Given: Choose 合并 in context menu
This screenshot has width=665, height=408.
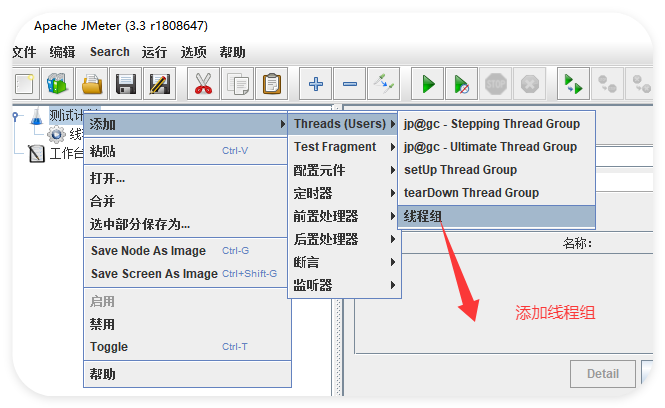Looking at the screenshot, I should (187, 201).
